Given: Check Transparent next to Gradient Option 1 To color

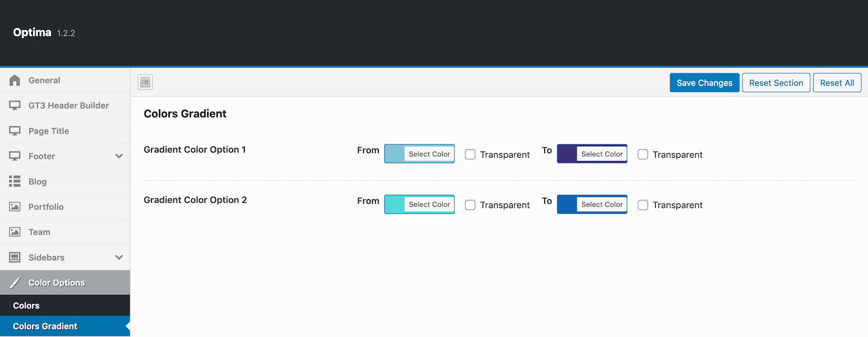Looking at the screenshot, I should 642,154.
